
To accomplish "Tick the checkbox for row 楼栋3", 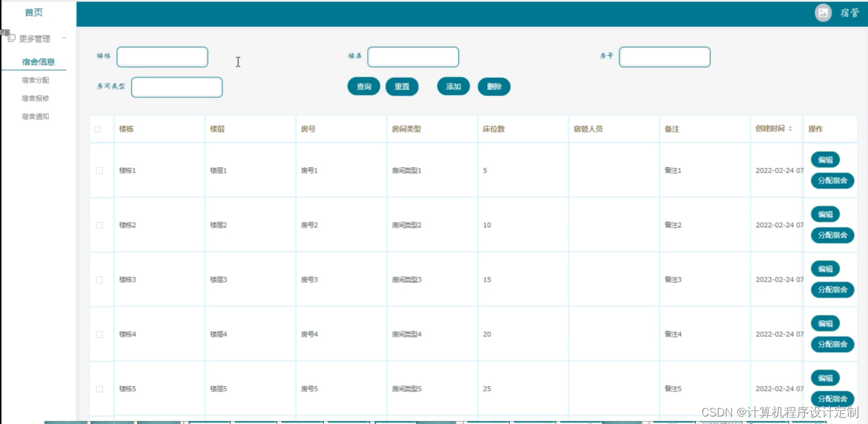I will (x=100, y=279).
